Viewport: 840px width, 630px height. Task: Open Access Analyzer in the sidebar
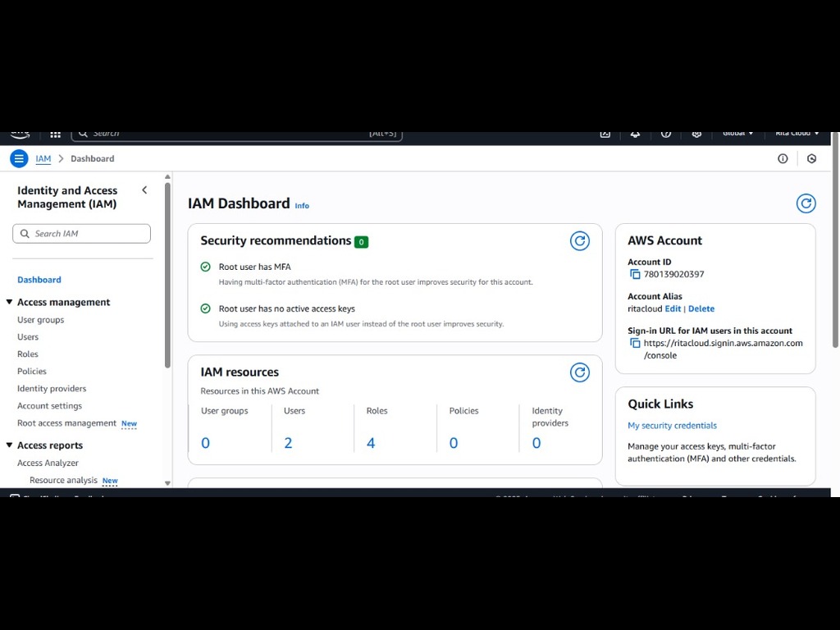click(x=48, y=463)
